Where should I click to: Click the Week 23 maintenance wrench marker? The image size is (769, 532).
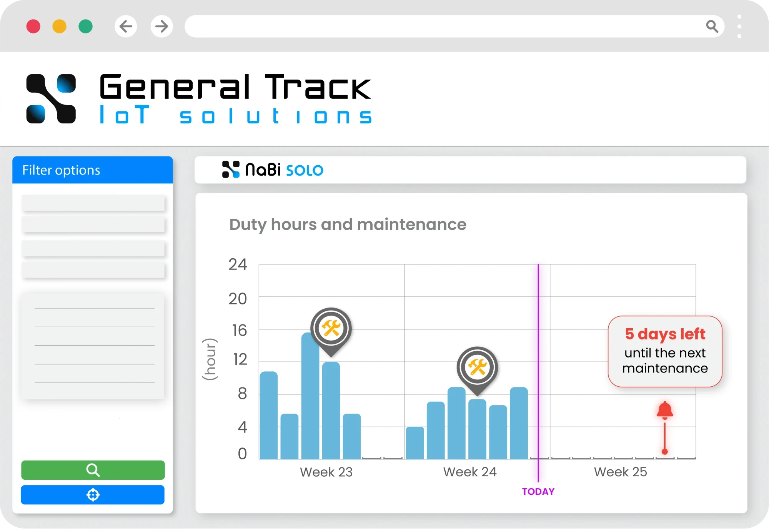click(331, 329)
